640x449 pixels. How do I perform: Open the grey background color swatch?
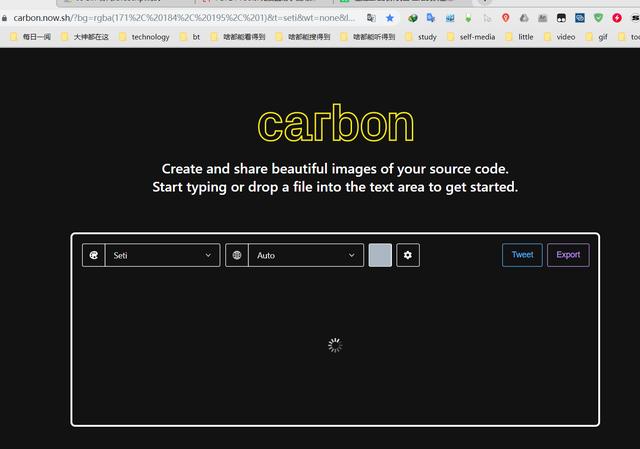coord(380,255)
